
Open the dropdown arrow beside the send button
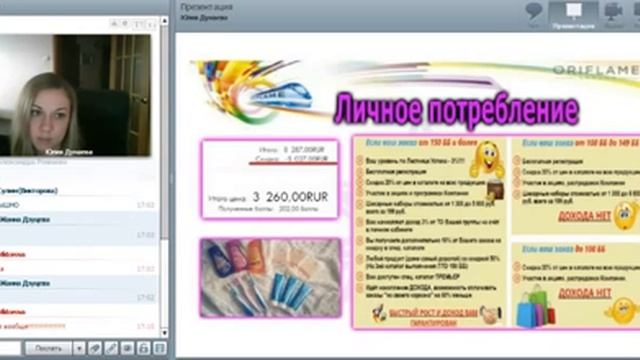click(79, 349)
